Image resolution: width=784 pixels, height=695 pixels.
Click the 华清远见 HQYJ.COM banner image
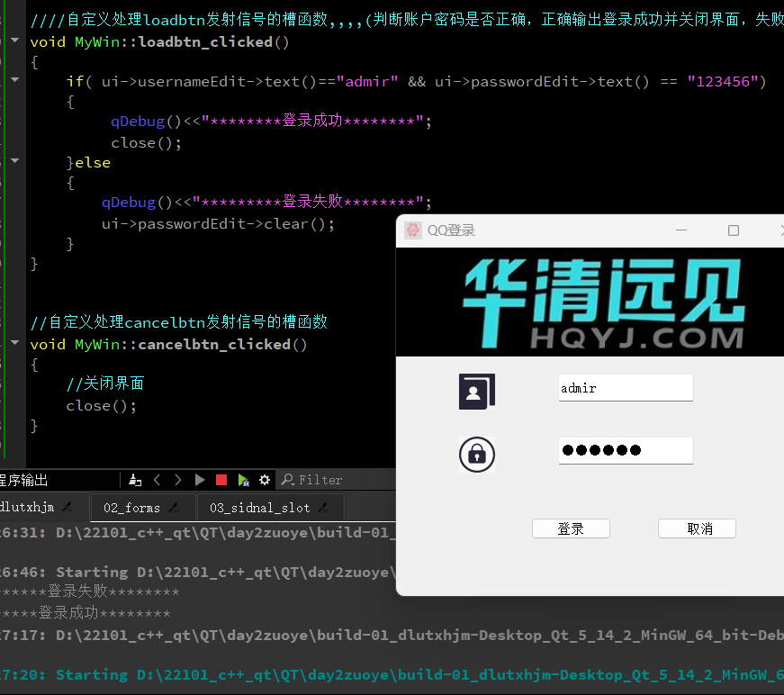(590, 302)
